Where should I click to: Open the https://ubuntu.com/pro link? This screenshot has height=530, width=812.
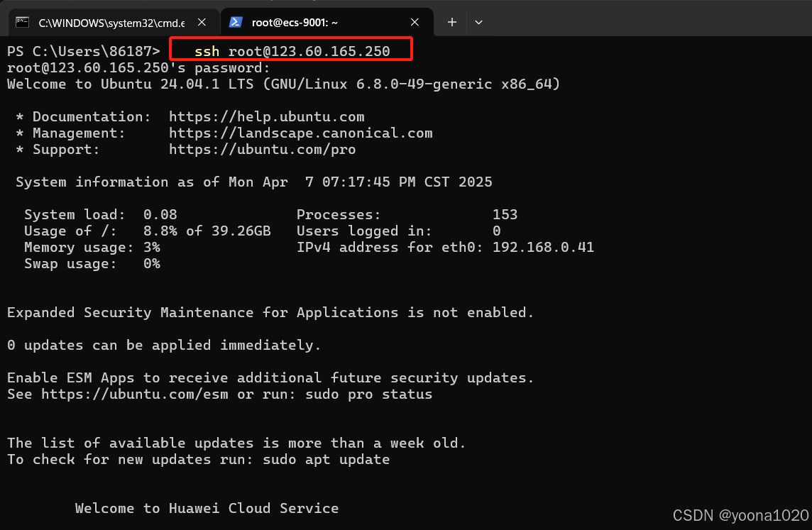pos(262,150)
